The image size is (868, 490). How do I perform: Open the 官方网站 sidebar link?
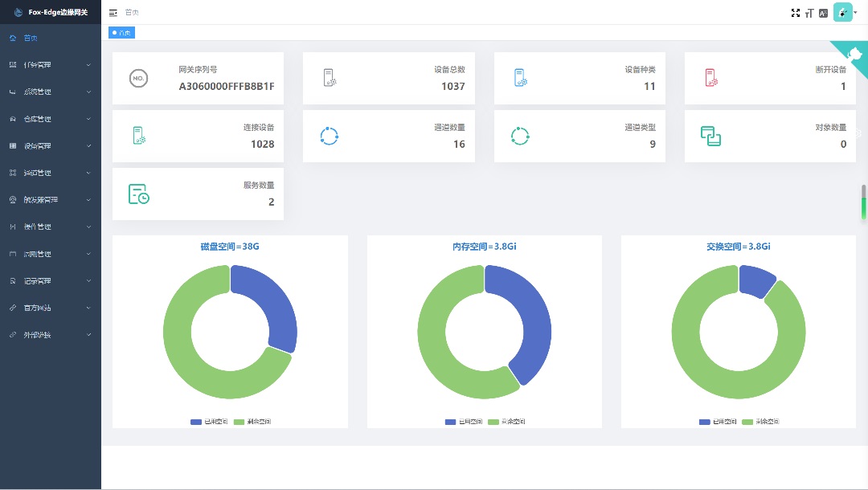[x=51, y=308]
